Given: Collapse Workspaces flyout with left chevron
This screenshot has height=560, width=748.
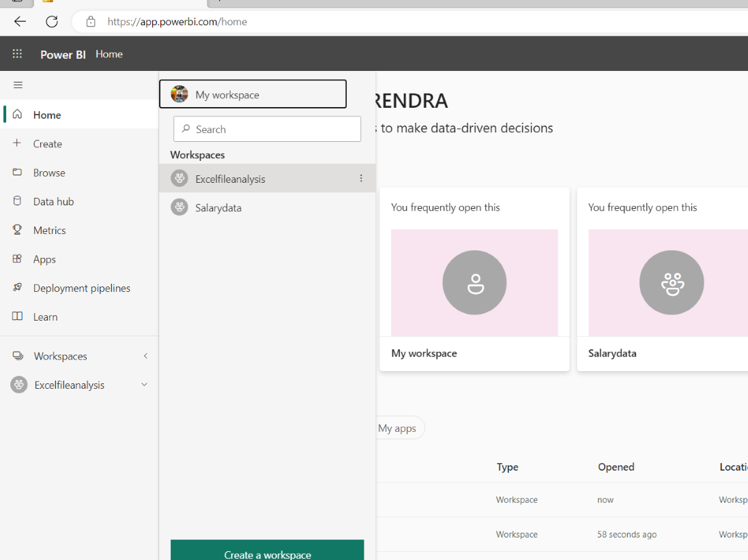Looking at the screenshot, I should click(x=145, y=356).
